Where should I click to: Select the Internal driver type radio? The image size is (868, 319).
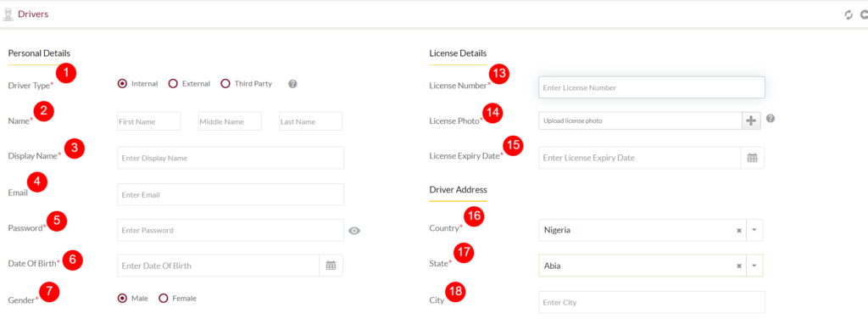coord(122,84)
